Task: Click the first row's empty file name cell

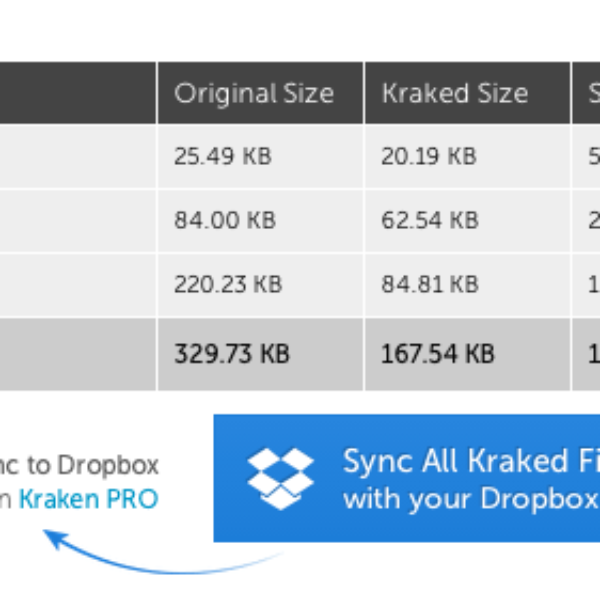Action: (78, 156)
